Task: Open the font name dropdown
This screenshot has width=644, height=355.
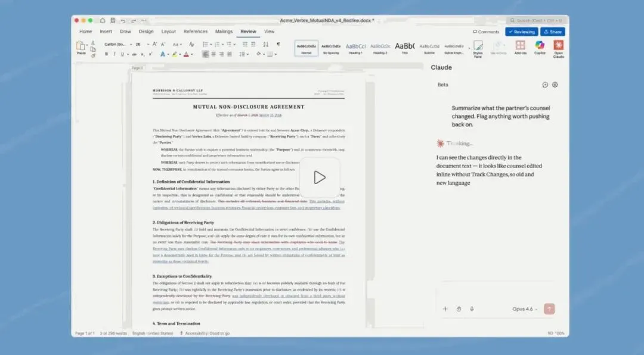Action: click(131, 44)
